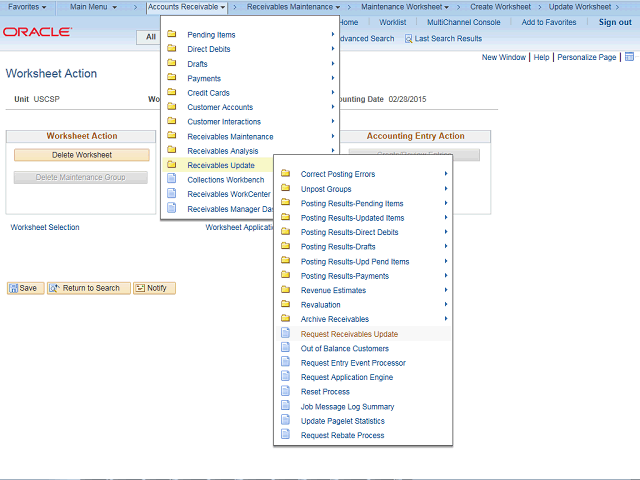Click the Sign out link
Image resolution: width=640 pixels, height=480 pixels.
614,22
